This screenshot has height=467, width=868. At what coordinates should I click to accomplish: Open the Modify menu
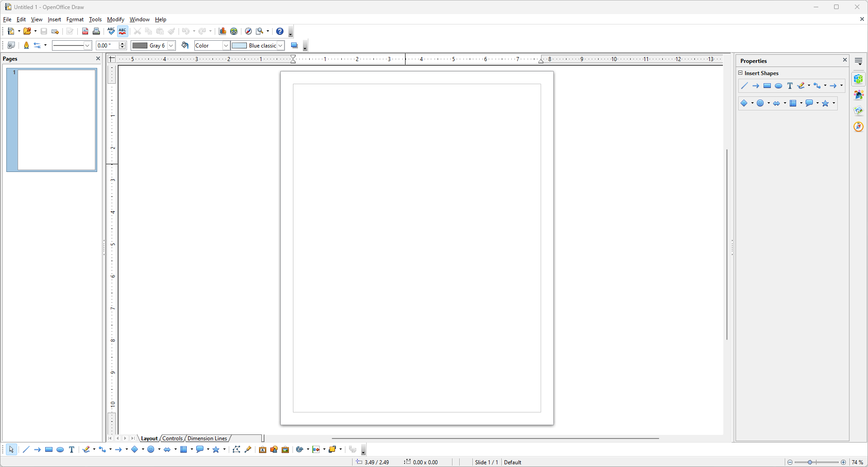115,19
